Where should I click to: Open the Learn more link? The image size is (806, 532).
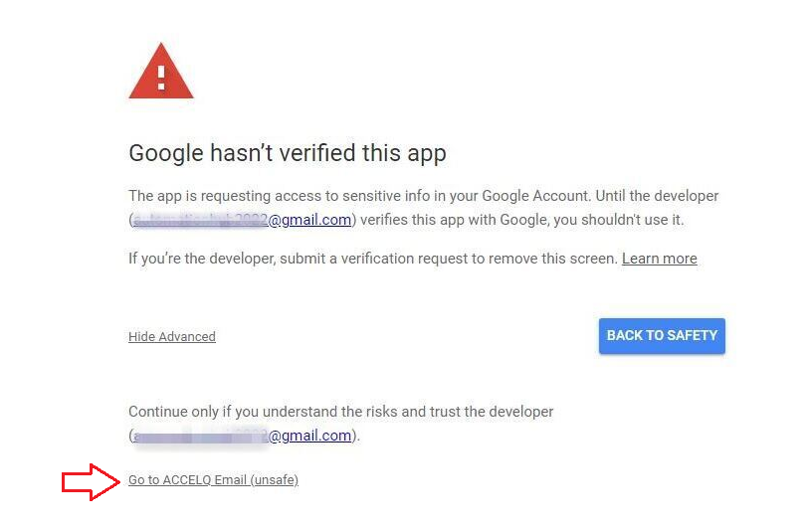pyautogui.click(x=660, y=259)
